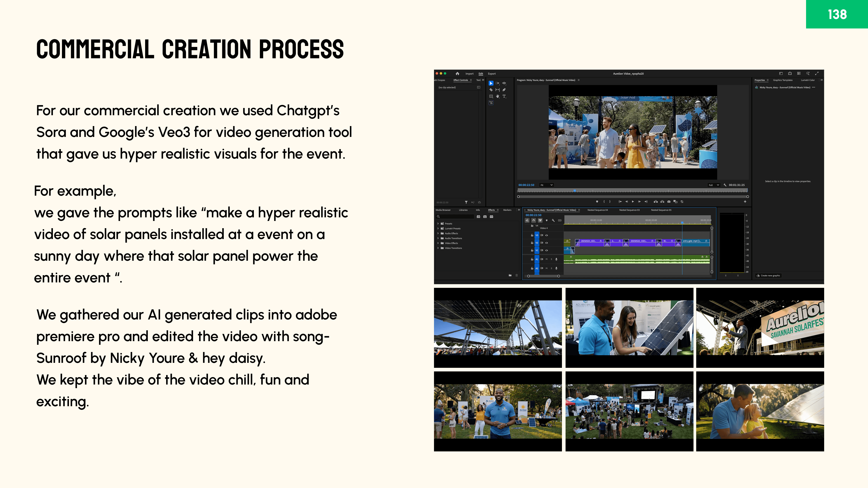The height and width of the screenshot is (488, 868).
Task: Expand the Lumetri Presets folder
Action: 438,228
